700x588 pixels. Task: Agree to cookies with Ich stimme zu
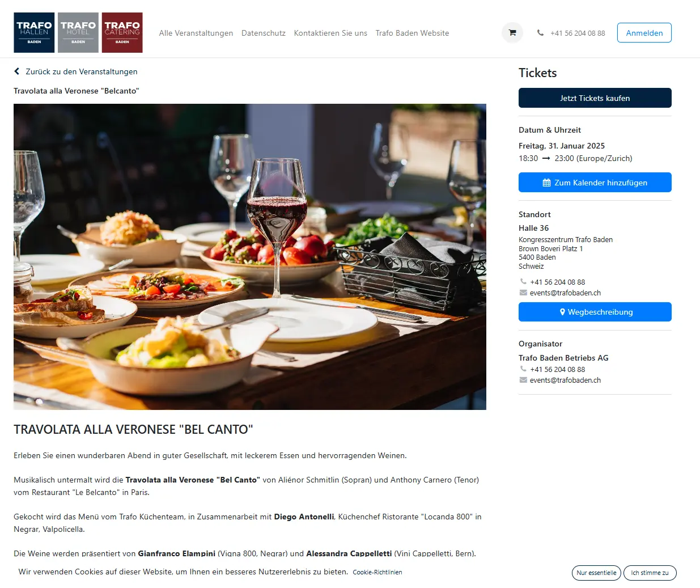point(650,573)
